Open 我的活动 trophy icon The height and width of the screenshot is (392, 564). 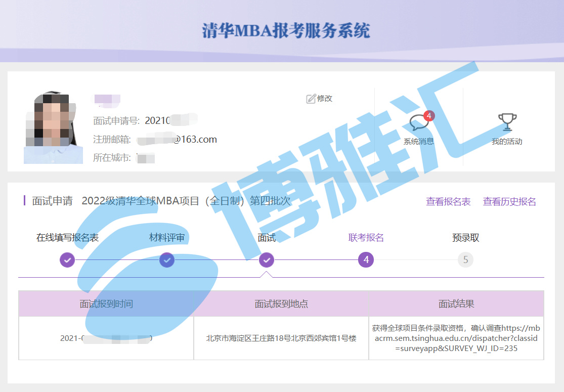[x=507, y=122]
